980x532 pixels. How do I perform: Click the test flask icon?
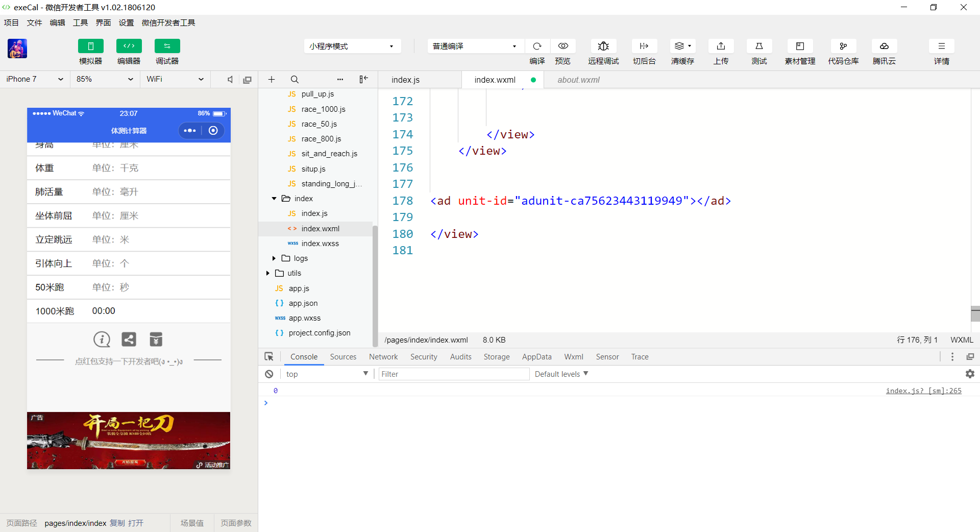pyautogui.click(x=759, y=46)
